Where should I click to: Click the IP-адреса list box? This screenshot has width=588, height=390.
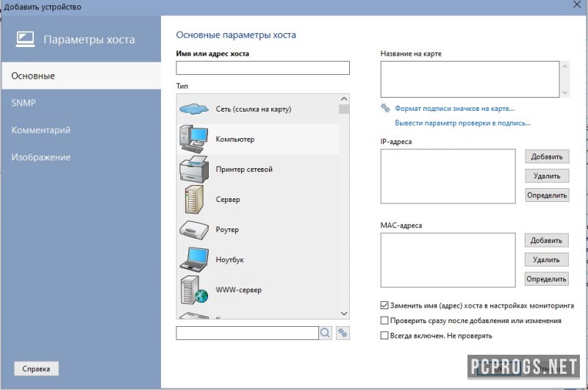448,176
